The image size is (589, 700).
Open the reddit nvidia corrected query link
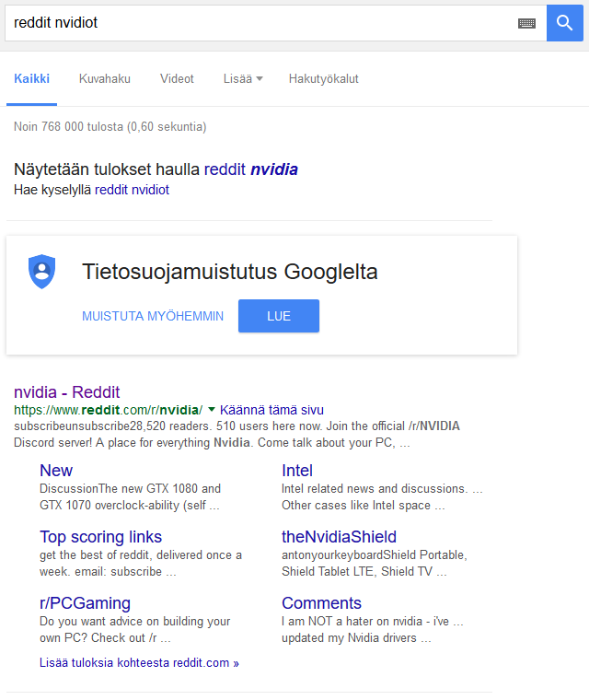250,169
